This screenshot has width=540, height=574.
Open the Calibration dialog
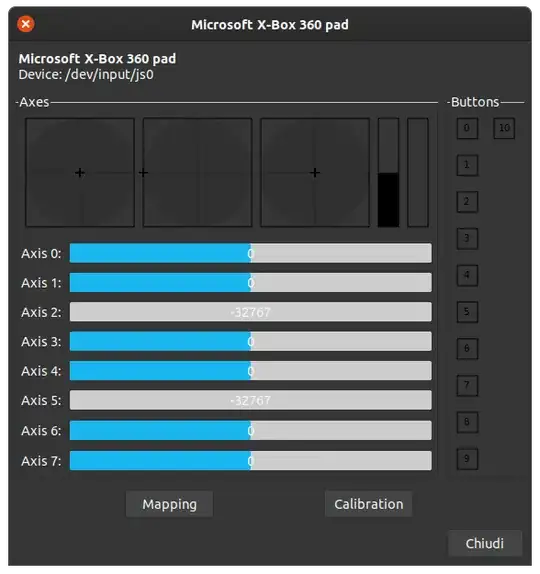[368, 504]
